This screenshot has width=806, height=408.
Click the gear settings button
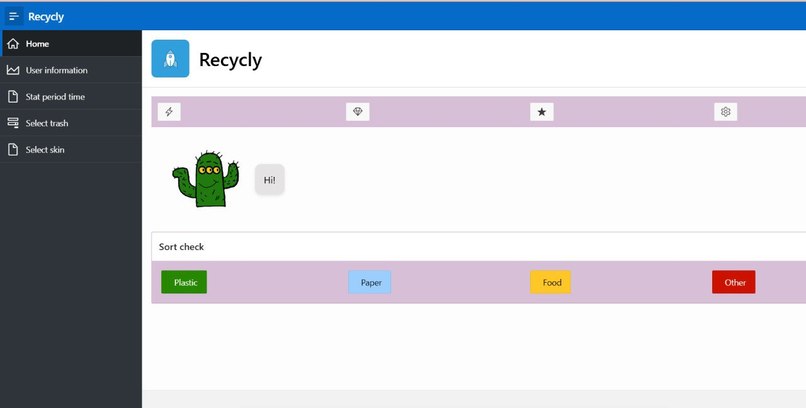click(x=726, y=112)
